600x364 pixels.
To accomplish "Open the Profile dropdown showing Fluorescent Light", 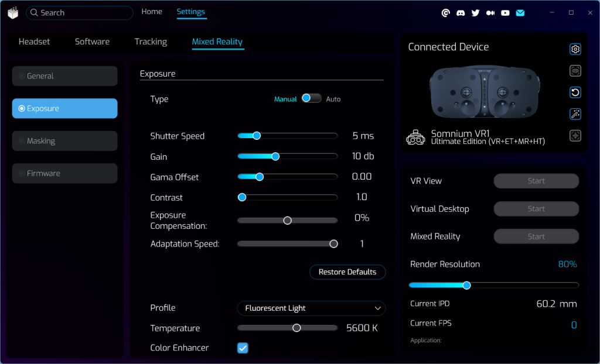I will (x=311, y=308).
